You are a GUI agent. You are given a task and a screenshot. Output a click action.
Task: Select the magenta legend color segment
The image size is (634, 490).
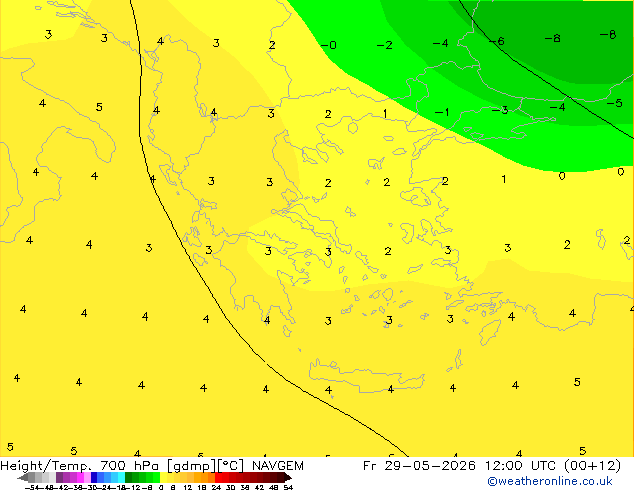coord(80,477)
